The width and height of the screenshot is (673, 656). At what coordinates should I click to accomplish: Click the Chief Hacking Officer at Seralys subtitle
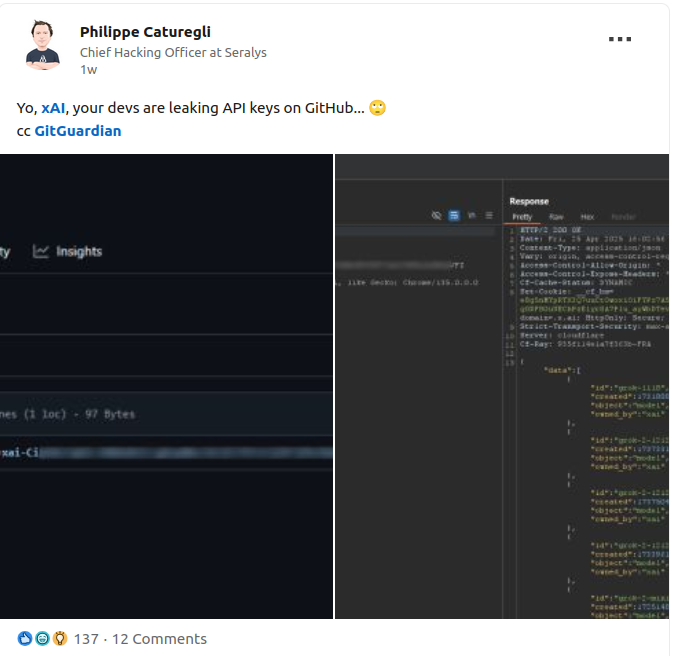coord(173,52)
